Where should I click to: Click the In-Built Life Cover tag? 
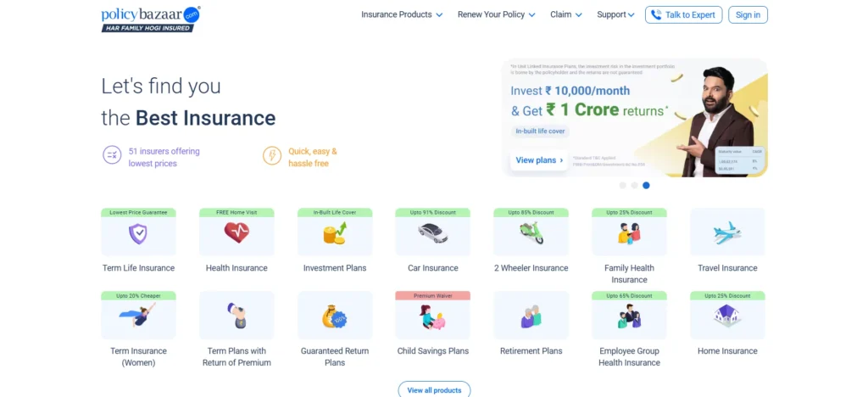coord(335,213)
